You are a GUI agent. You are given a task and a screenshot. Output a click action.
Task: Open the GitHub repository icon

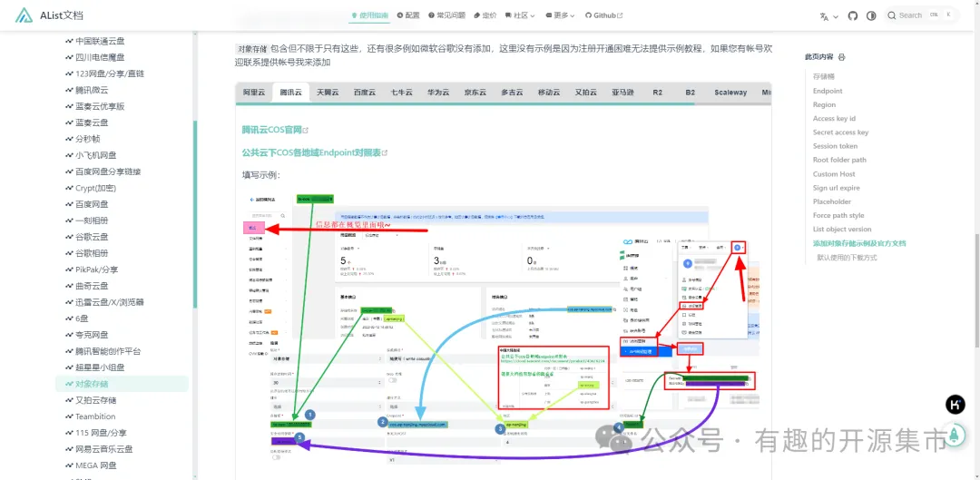(x=852, y=15)
